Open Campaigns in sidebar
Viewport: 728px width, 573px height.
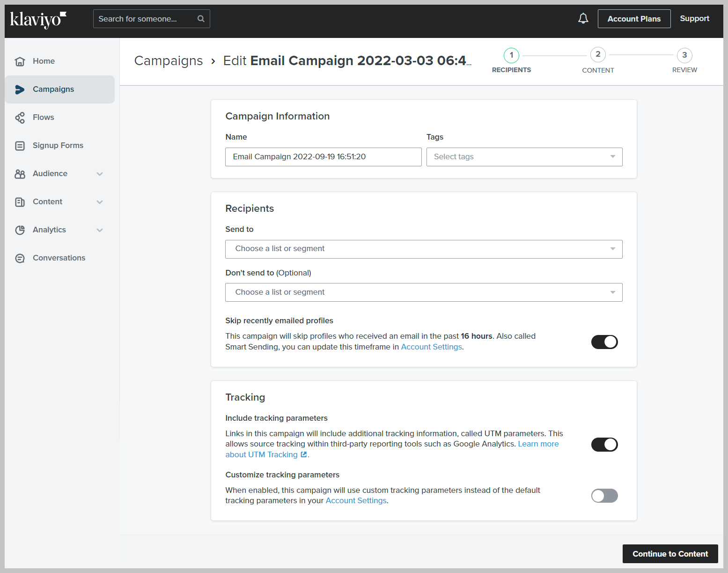[x=60, y=89]
